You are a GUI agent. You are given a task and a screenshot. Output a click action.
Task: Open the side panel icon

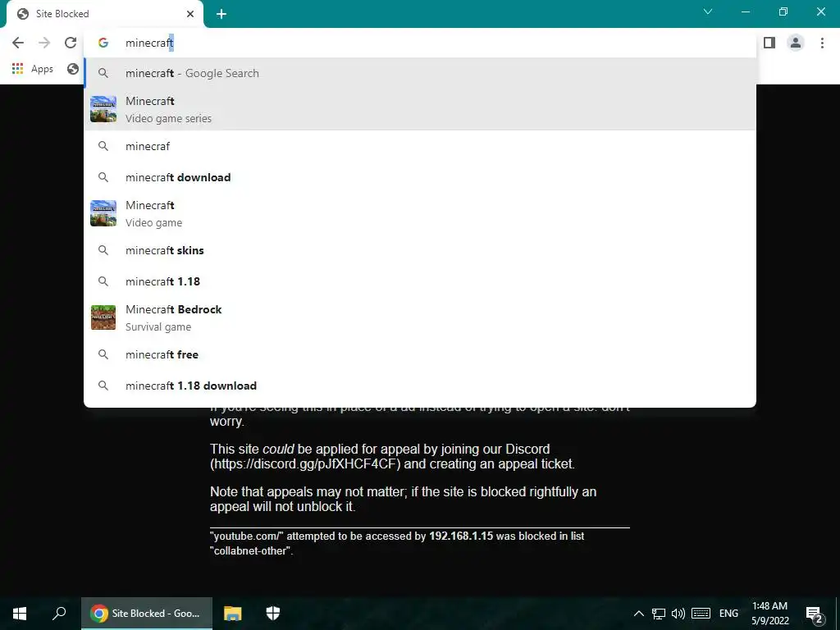(769, 43)
